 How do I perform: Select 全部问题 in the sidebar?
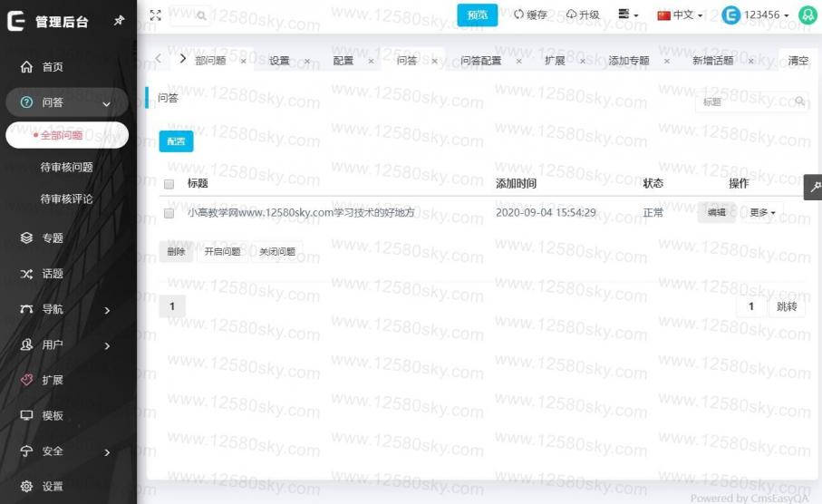coord(67,135)
